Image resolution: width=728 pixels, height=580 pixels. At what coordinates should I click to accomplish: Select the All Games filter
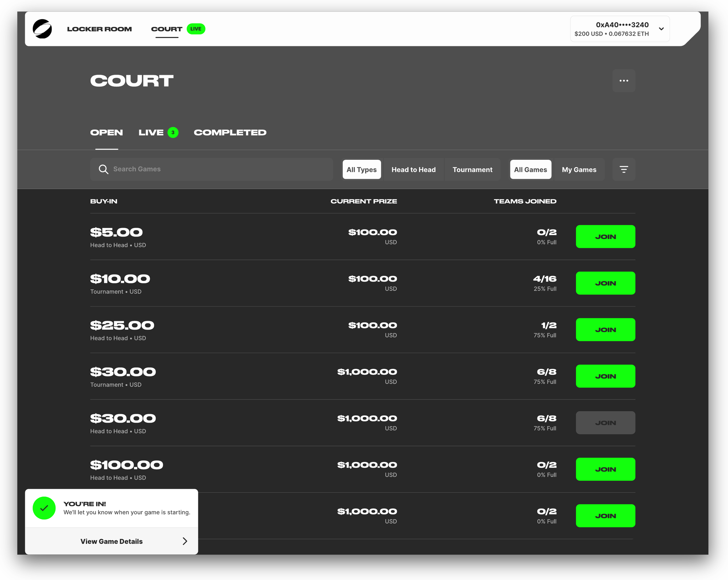[x=530, y=169]
